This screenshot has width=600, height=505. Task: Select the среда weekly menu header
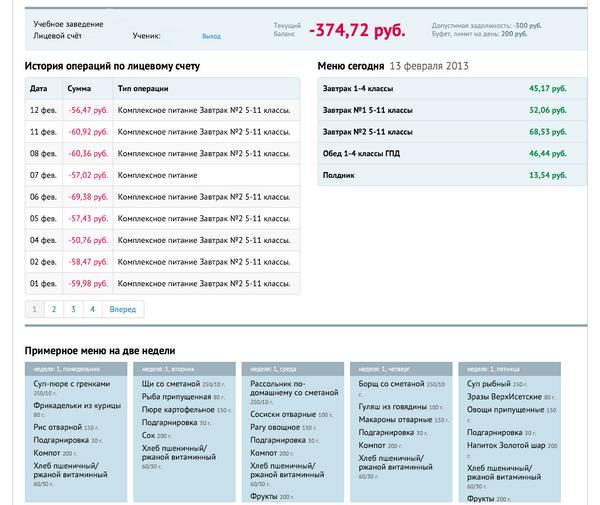(292, 370)
